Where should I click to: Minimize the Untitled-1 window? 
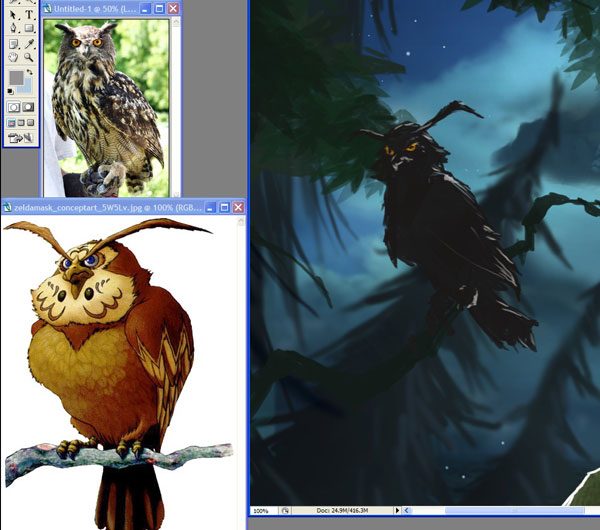145,9
